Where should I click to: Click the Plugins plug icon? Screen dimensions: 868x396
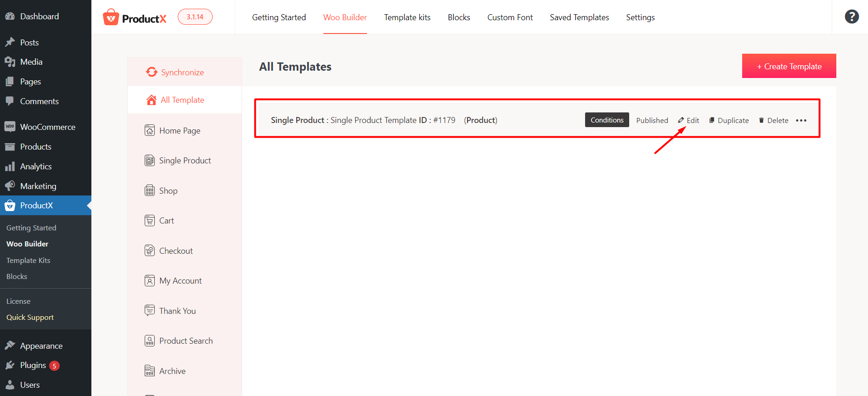(10, 365)
